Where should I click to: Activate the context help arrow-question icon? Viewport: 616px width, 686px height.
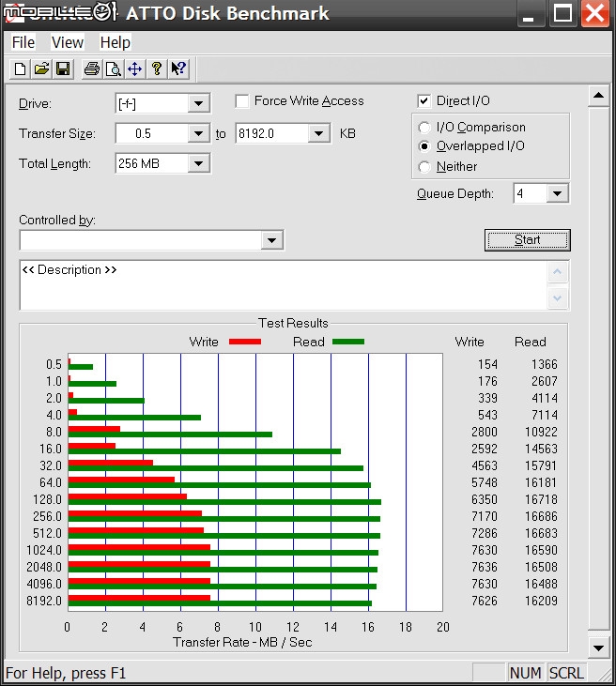point(178,69)
